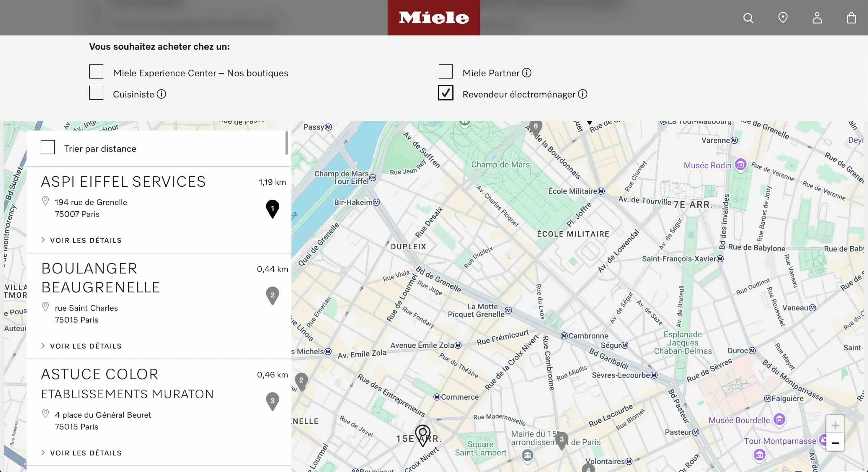This screenshot has width=868, height=472.
Task: Show info for Miele Partner
Action: pos(527,73)
